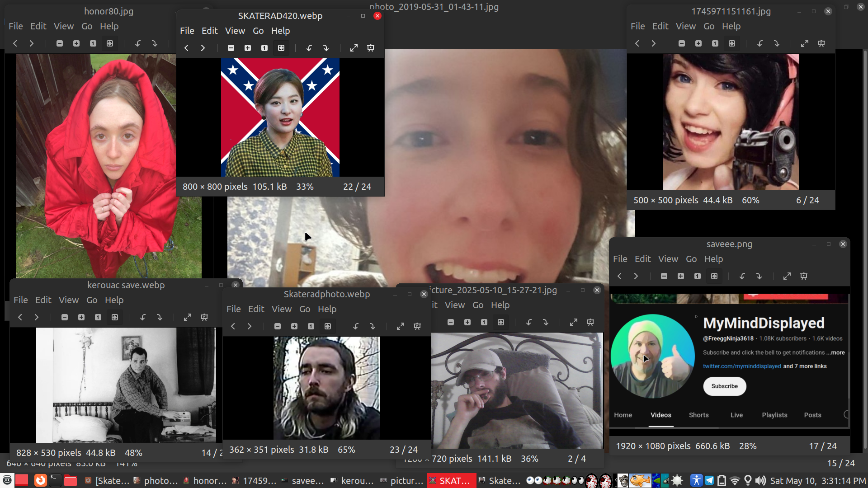Open volume control in system tray

click(760, 481)
